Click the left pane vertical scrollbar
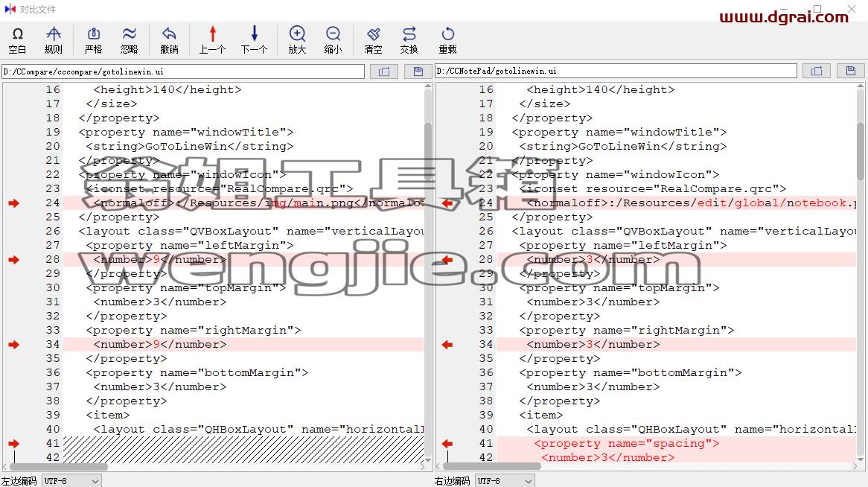Image resolution: width=868 pixels, height=487 pixels. click(428, 273)
